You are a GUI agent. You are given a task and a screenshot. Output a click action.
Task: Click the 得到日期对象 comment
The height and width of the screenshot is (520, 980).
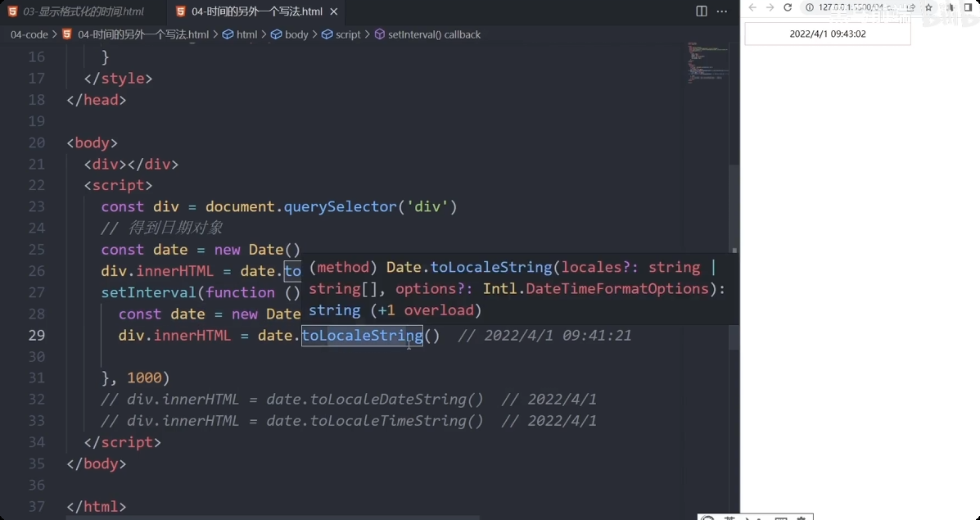[x=161, y=228]
